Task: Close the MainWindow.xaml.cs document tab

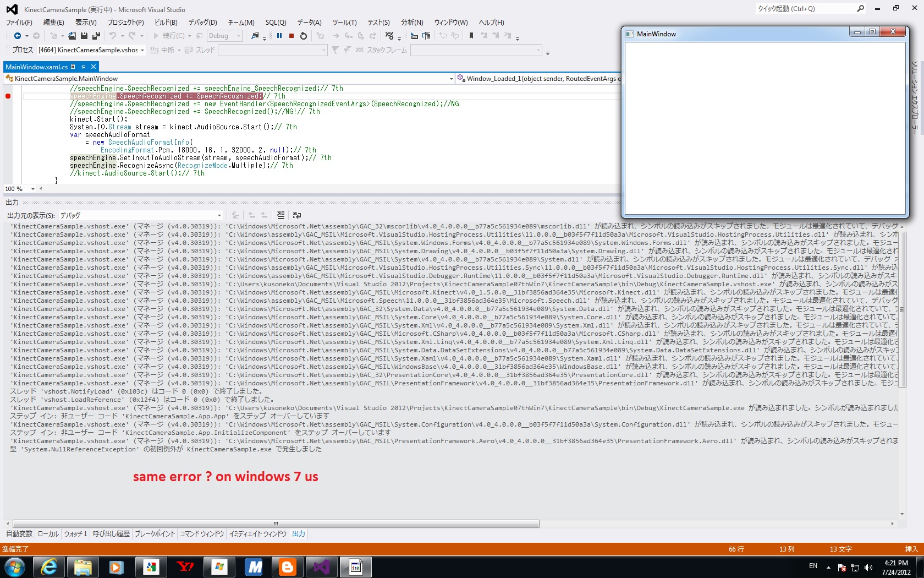Action: 94,67
